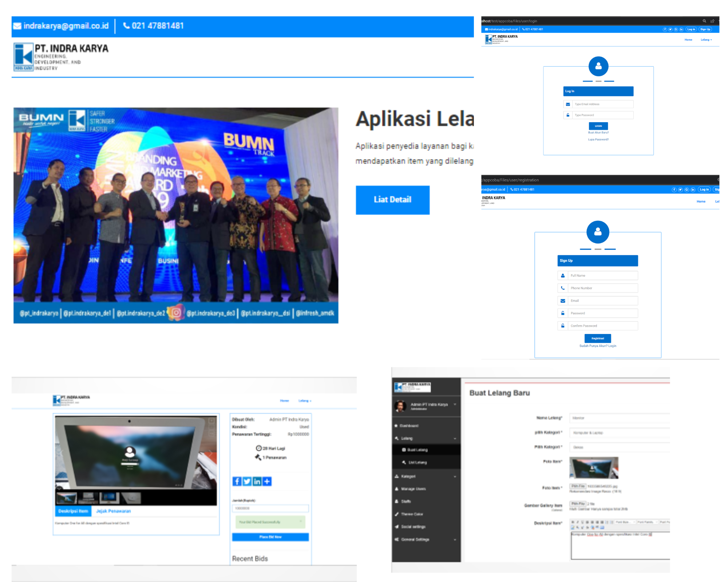Click Log in pill in registration page header
728x582 pixels.
point(704,190)
